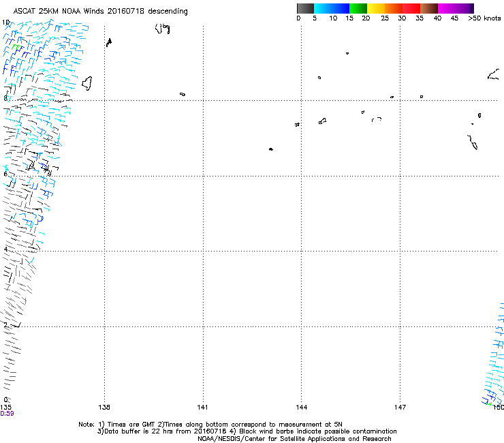
Task: Click the '5' legend label under color bar
Action: click(315, 18)
